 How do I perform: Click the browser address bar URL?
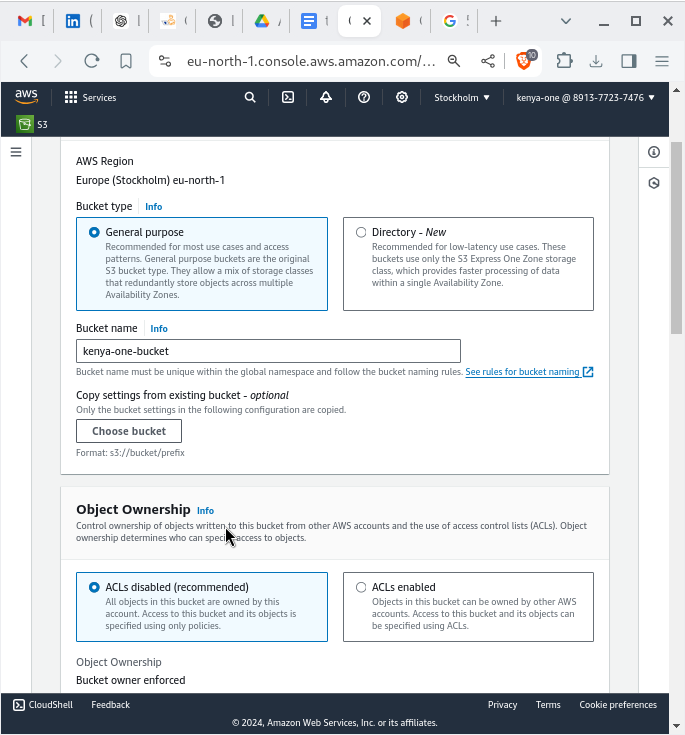(x=311, y=61)
